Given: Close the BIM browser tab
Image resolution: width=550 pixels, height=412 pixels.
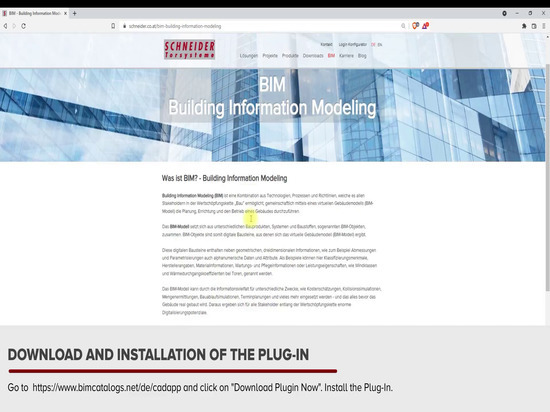Looking at the screenshot, I should tap(65, 13).
